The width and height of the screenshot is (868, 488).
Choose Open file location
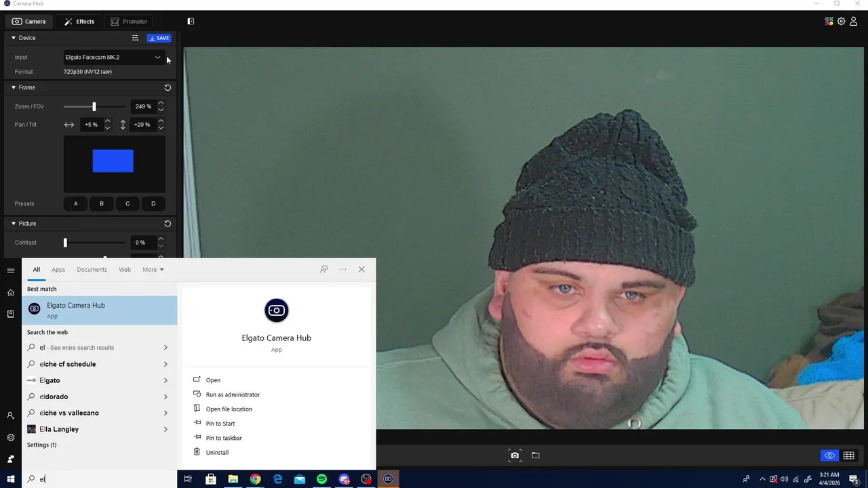229,409
